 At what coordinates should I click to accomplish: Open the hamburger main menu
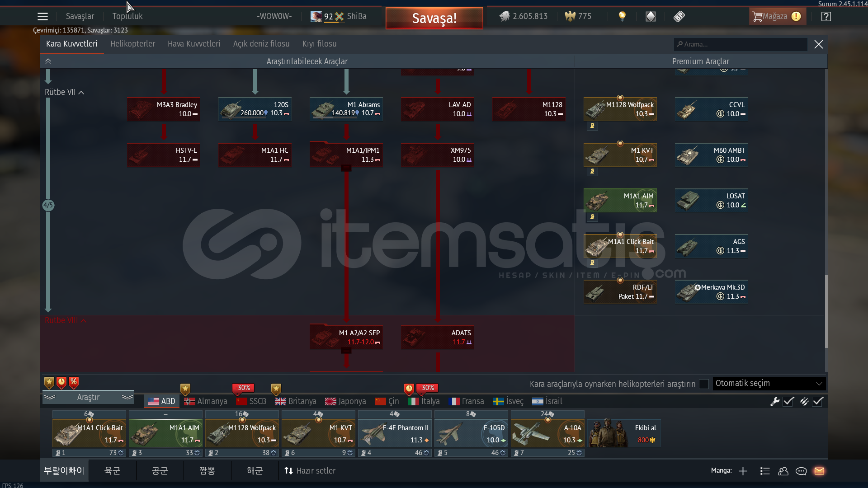click(42, 17)
